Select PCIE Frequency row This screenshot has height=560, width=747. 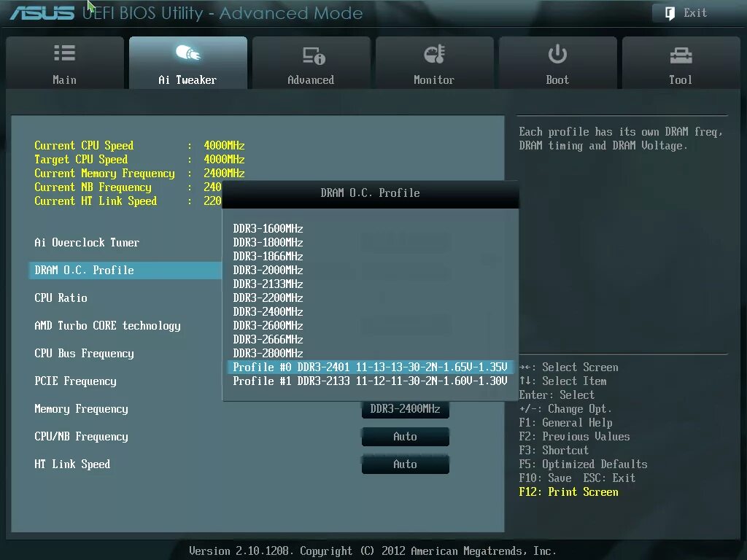tap(75, 381)
